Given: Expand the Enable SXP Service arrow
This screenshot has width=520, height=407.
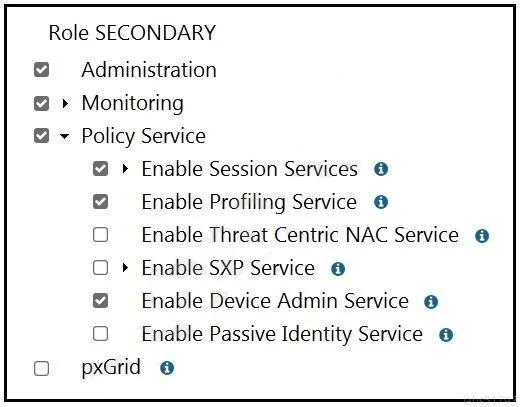Looking at the screenshot, I should coord(125,268).
